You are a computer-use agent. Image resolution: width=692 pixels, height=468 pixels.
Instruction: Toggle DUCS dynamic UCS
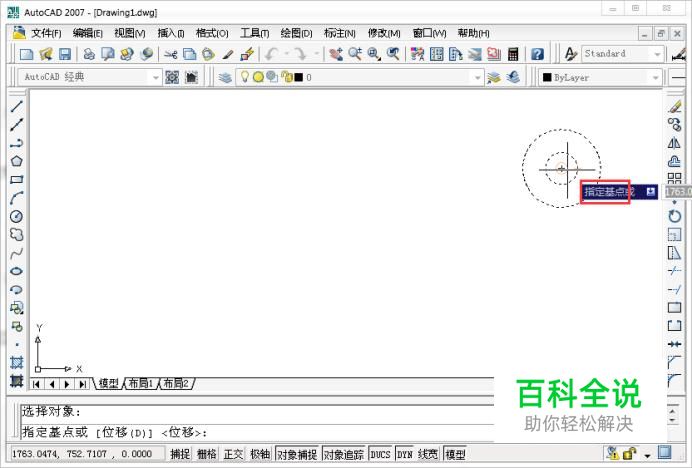coord(380,454)
